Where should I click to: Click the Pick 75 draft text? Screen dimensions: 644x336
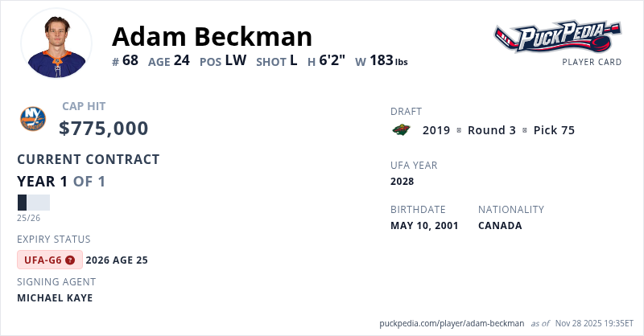pos(554,130)
